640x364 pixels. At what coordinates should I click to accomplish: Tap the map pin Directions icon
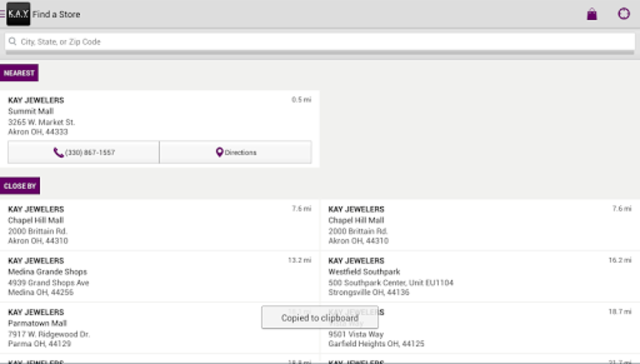pos(220,152)
